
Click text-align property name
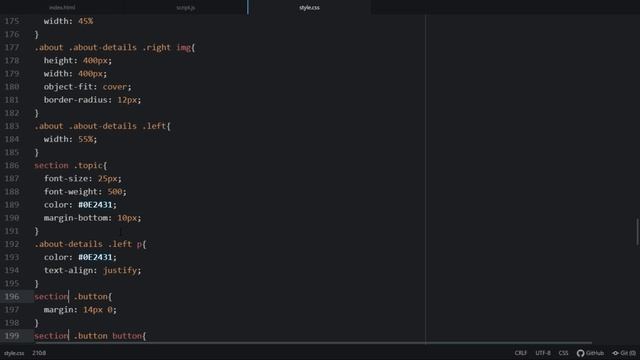[68, 270]
